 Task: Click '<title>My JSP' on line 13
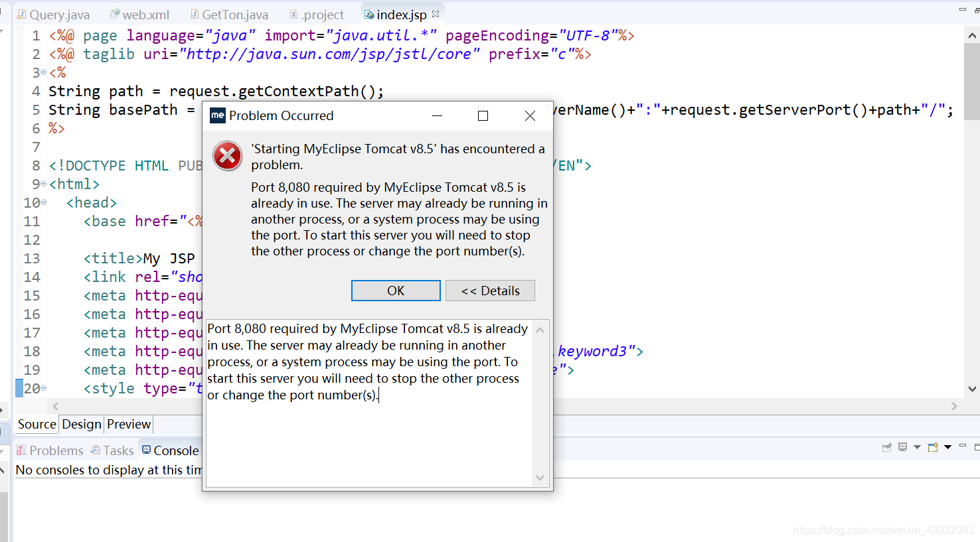tap(139, 258)
